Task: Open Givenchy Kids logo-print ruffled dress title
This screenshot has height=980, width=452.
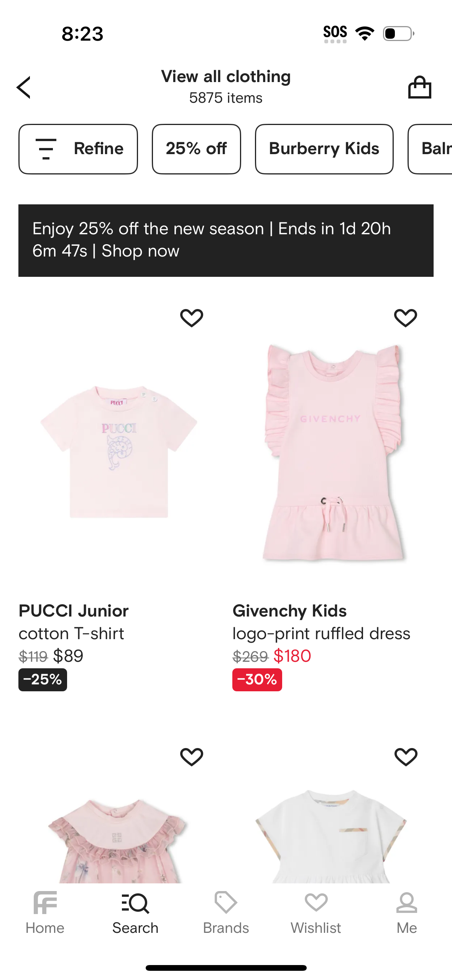Action: point(321,622)
